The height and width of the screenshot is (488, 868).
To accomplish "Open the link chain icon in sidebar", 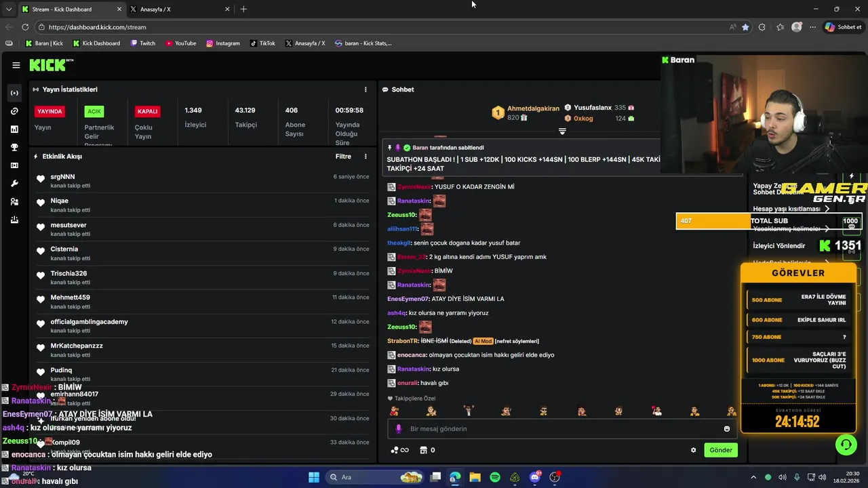I will [15, 111].
